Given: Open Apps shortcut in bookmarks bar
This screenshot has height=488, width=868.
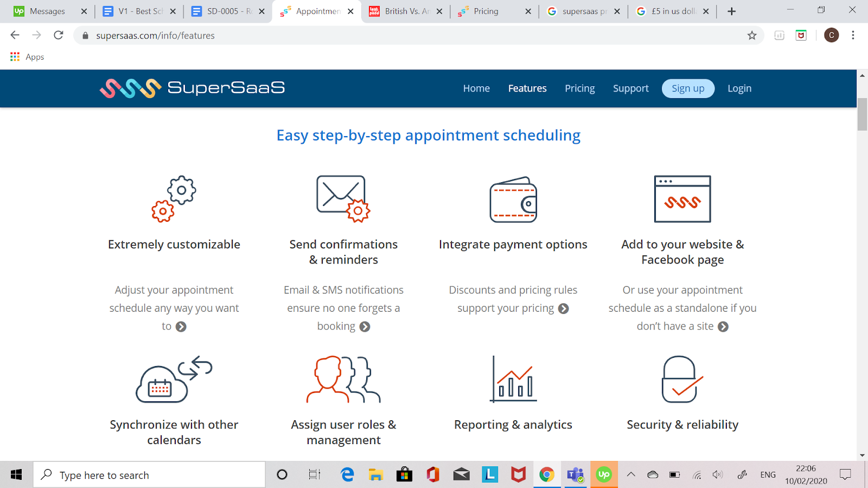Looking at the screenshot, I should point(27,57).
